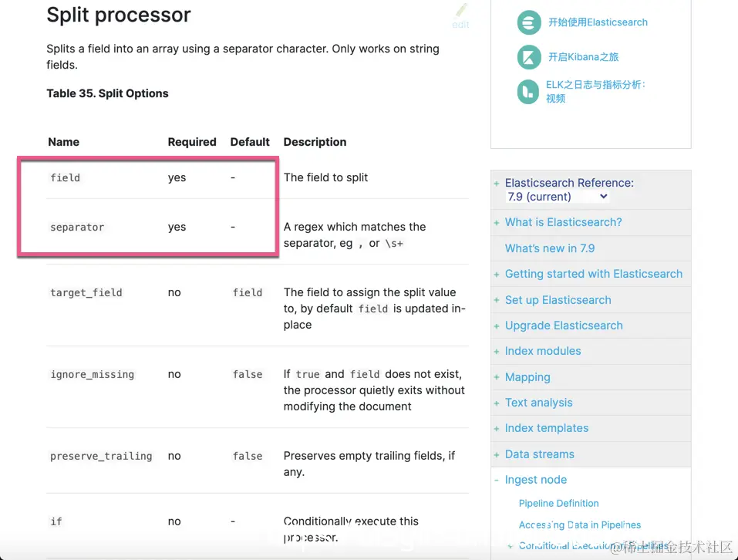This screenshot has width=738, height=560.
Task: Click the Kibana logo icon
Action: point(528,57)
